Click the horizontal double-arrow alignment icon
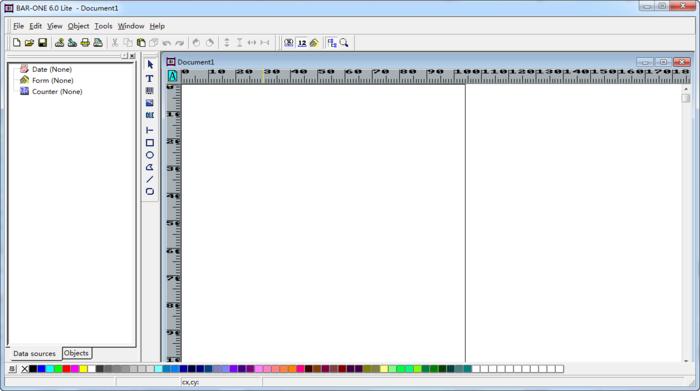This screenshot has height=391, width=700. [252, 43]
